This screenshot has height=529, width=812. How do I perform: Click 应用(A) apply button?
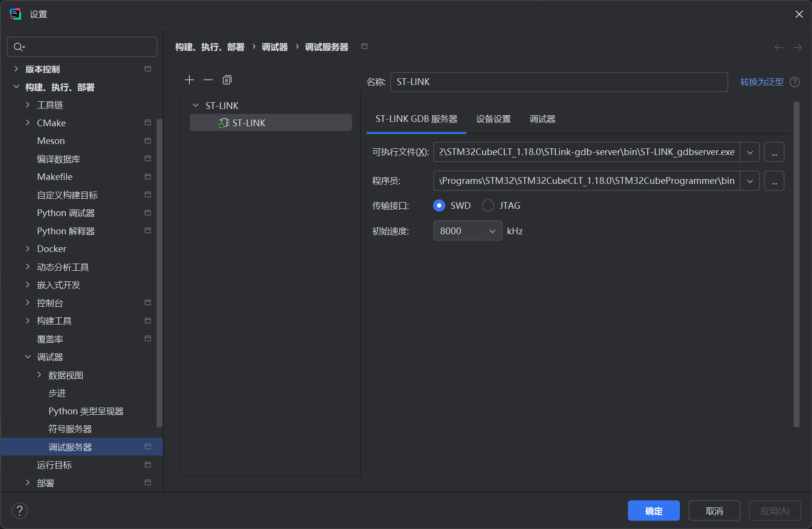point(775,511)
